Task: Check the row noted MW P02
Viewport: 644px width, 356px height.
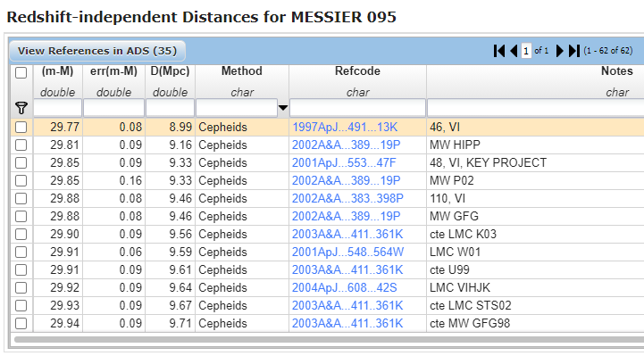Action: pos(21,181)
